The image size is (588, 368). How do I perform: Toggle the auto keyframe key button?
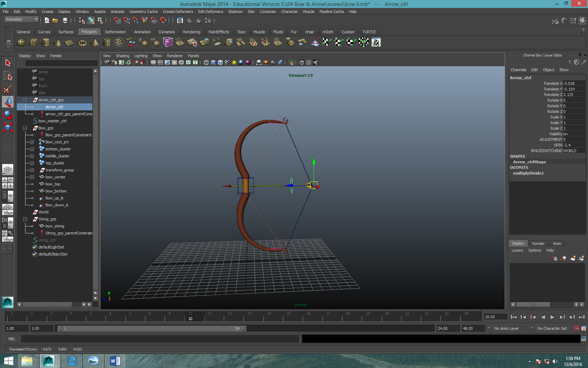pos(576,328)
